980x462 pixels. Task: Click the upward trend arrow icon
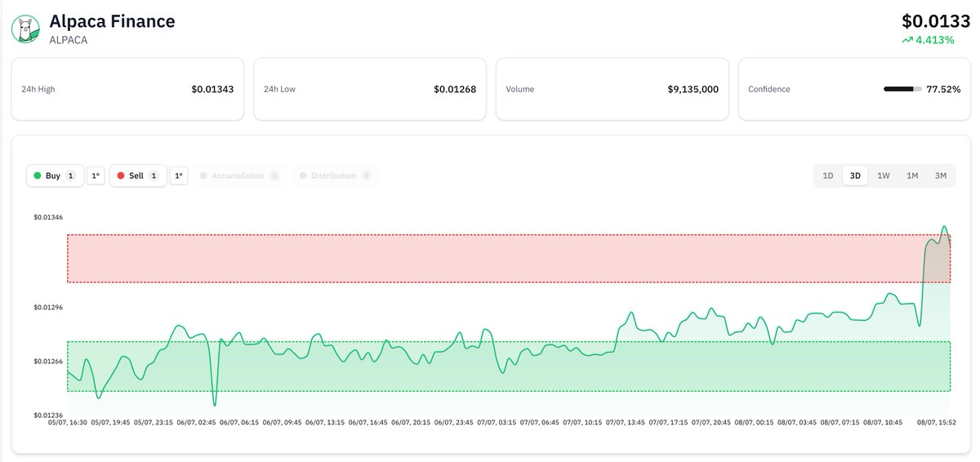pyautogui.click(x=907, y=40)
